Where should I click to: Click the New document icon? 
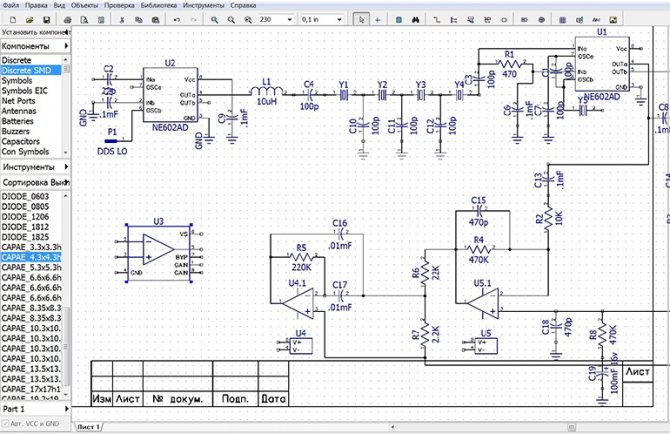click(13, 20)
